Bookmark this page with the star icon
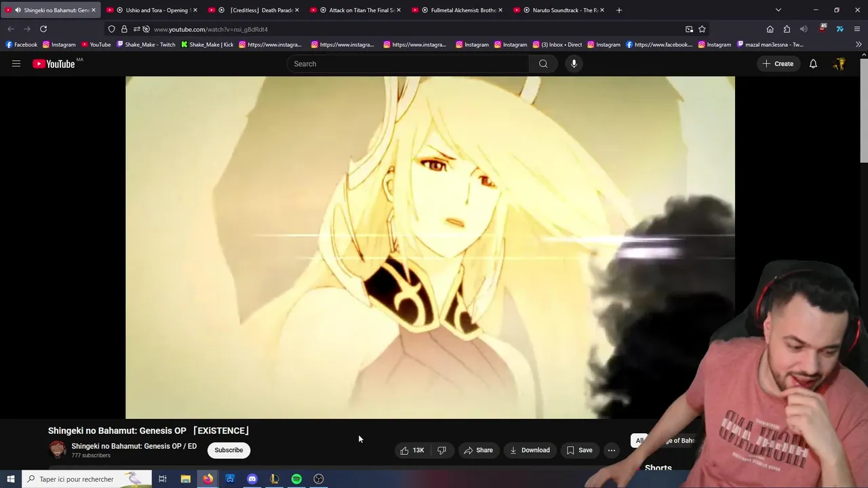 [x=702, y=29]
